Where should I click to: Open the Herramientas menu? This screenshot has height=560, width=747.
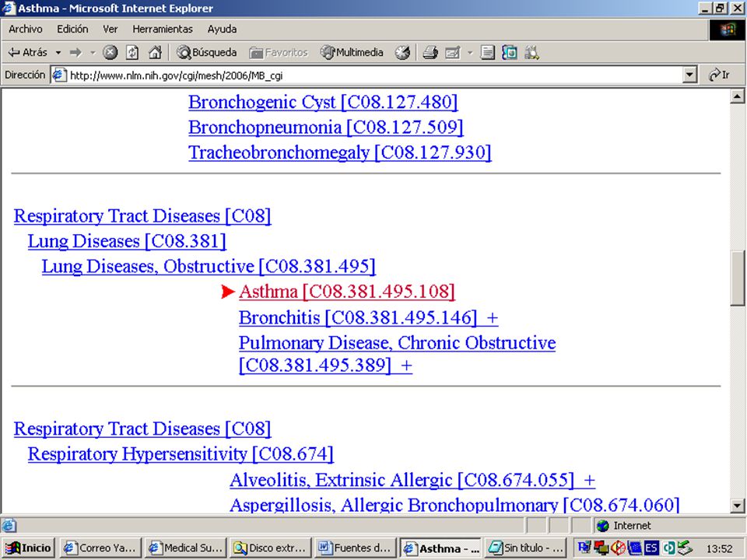pos(163,29)
